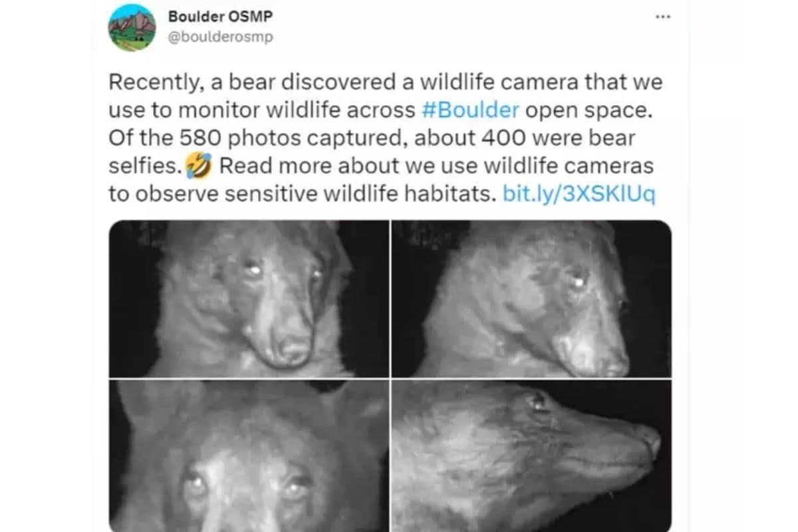Click the bear's snout tip in side-profile photo
The image size is (798, 532).
tap(650, 440)
